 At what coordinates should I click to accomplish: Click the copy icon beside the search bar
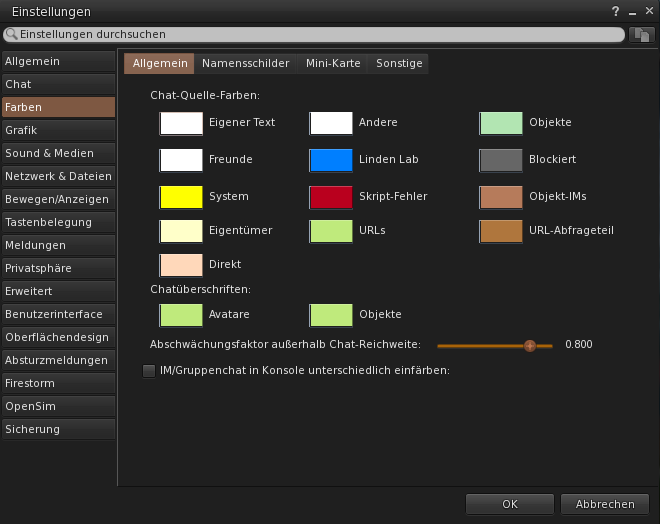(x=641, y=34)
